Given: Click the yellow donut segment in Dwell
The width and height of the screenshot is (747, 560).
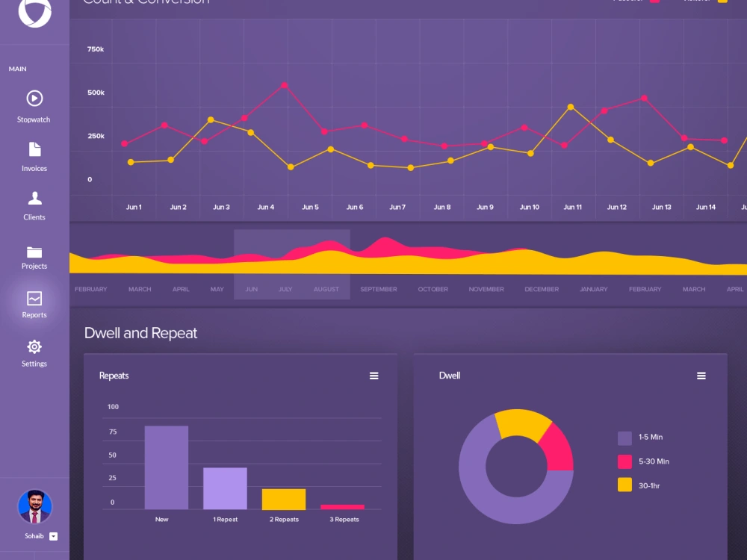Looking at the screenshot, I should 523,423.
